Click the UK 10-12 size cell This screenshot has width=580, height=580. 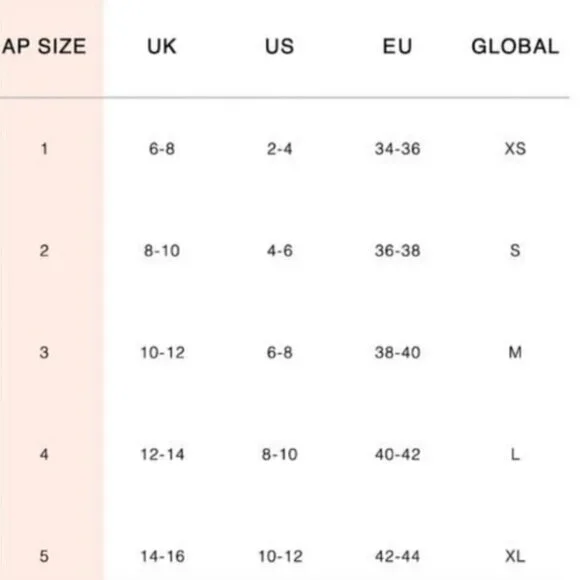click(x=162, y=352)
